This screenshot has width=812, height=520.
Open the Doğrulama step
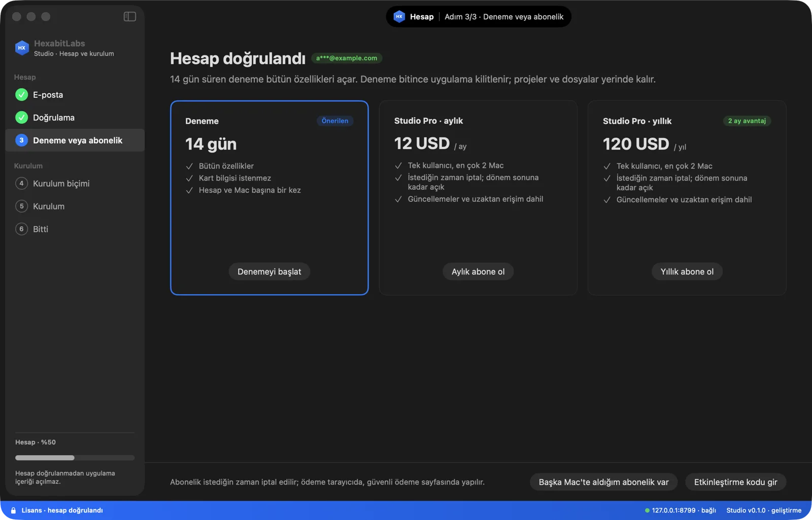[75, 118]
